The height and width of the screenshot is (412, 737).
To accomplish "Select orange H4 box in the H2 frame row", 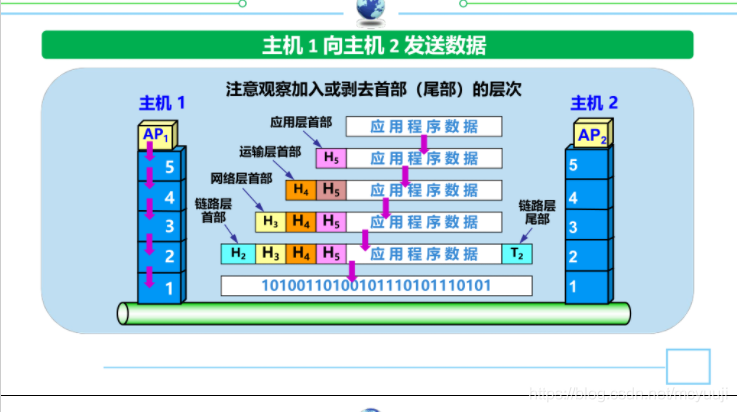I will coord(301,254).
